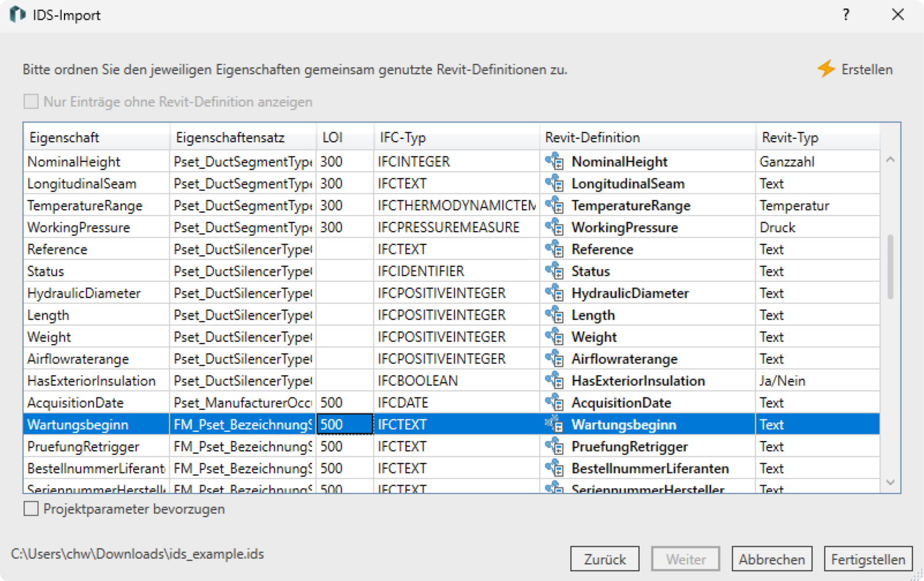Click the Temperatur Revit type cell
The width and height of the screenshot is (924, 581).
(x=818, y=205)
